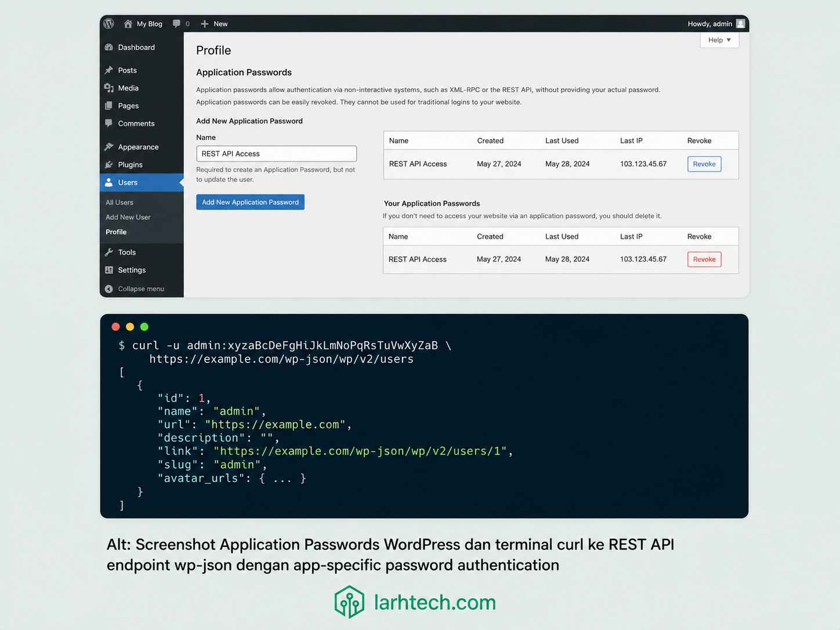Click the Collapse menu arrow icon

(108, 289)
